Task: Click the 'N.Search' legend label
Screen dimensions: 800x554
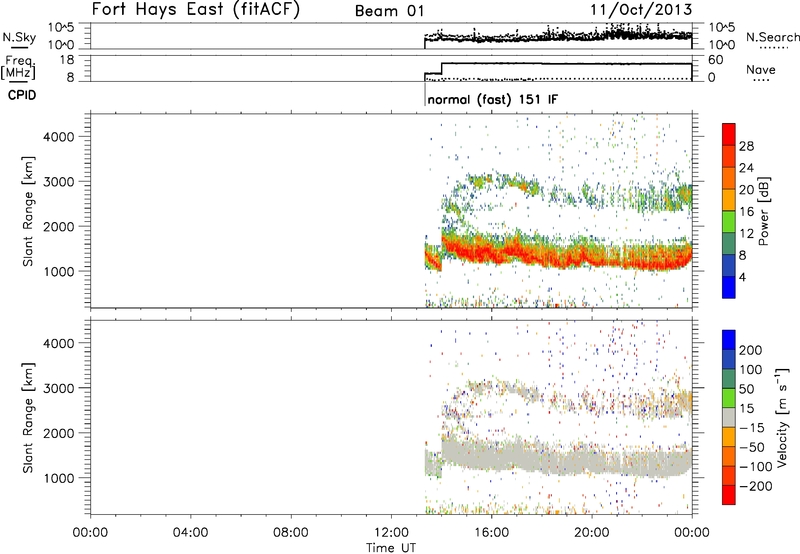Action: [x=772, y=37]
